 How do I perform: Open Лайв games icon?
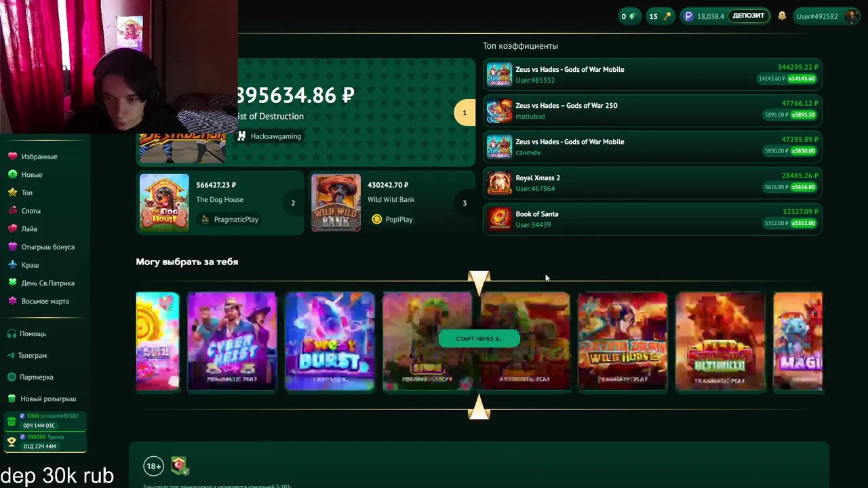tap(12, 228)
